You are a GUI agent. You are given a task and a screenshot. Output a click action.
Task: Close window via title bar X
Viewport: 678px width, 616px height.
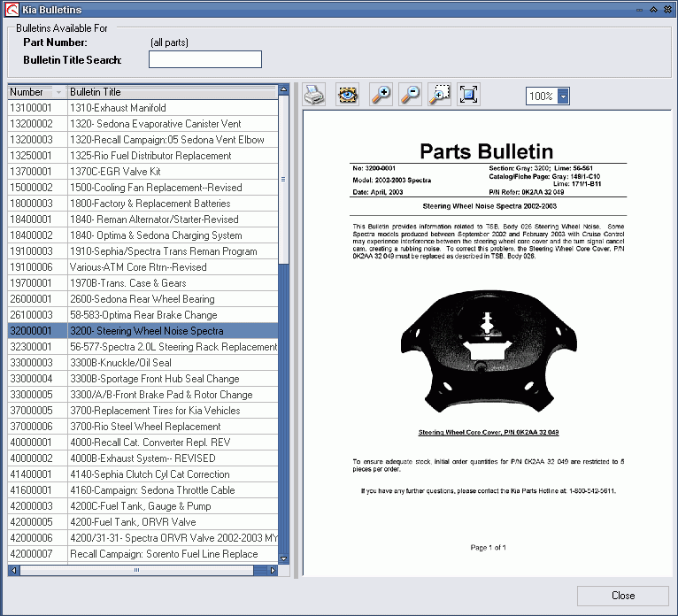668,10
